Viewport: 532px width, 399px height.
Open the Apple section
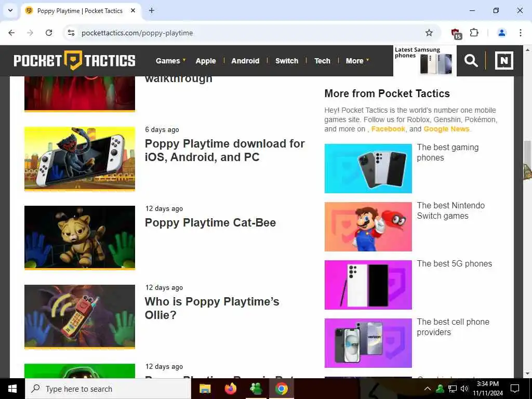tap(206, 61)
